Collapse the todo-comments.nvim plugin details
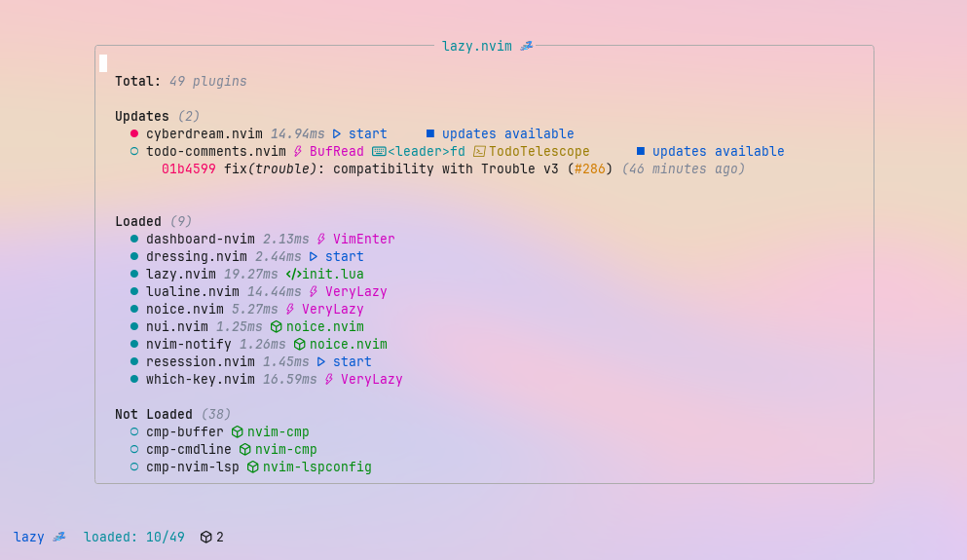The height and width of the screenshot is (560, 967). 216,151
